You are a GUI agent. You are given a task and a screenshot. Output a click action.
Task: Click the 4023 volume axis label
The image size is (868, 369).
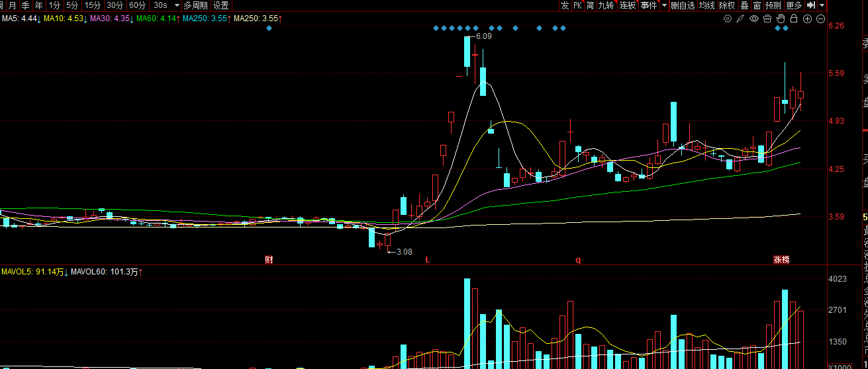pos(838,279)
